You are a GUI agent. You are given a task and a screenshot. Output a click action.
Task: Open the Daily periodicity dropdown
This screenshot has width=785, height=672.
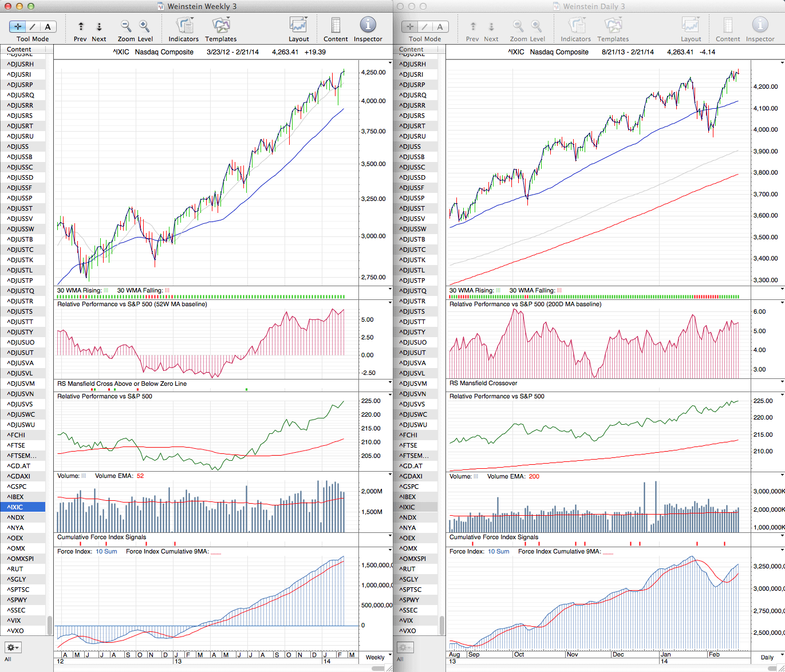(x=770, y=657)
